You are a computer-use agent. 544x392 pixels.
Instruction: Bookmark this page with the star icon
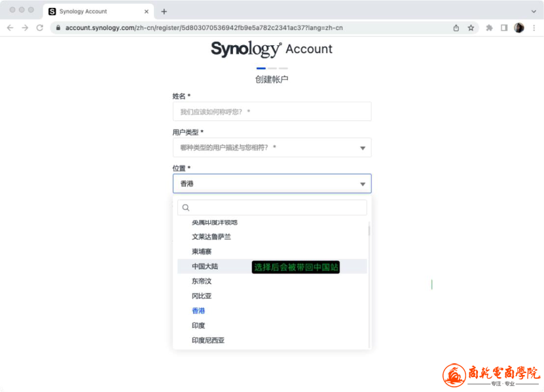pos(471,27)
